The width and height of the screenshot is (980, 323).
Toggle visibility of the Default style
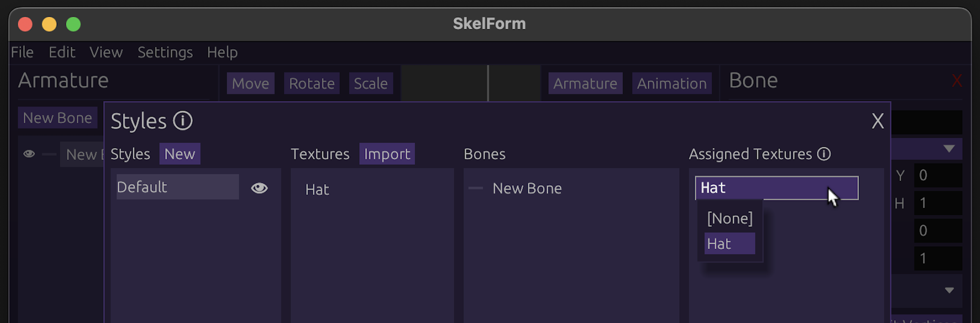pyautogui.click(x=259, y=187)
